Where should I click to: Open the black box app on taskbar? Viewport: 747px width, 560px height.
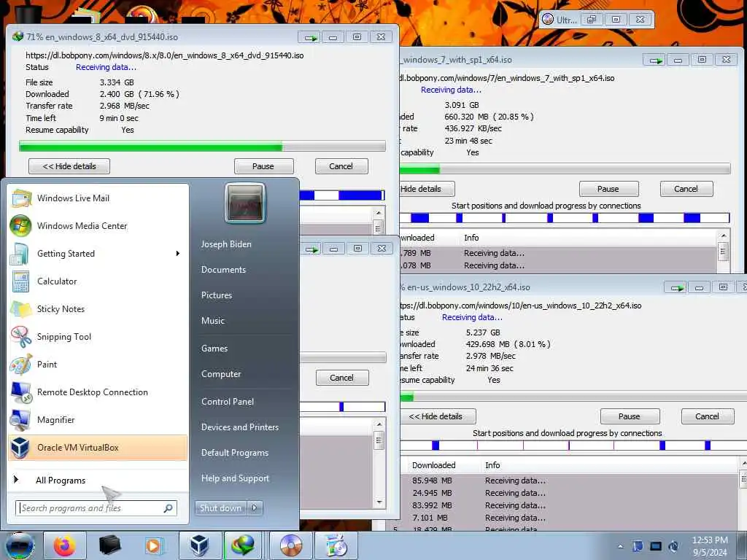(x=109, y=545)
